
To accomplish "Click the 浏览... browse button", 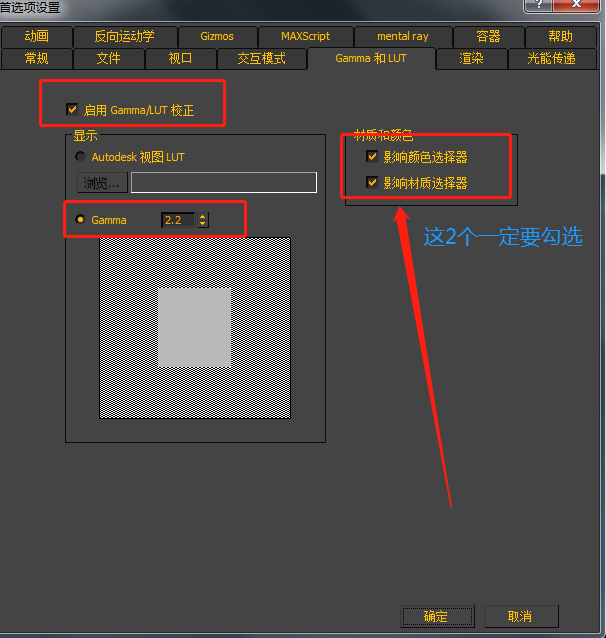I will click(x=102, y=183).
